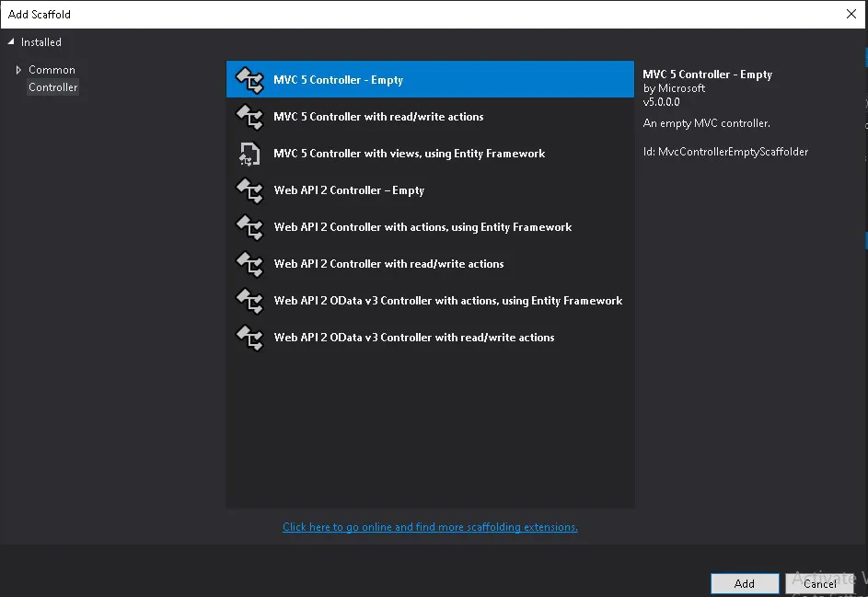Screen dimensions: 868x597
Task: Click icon beside MVC 5 Controller with read/write actions
Action: [249, 117]
